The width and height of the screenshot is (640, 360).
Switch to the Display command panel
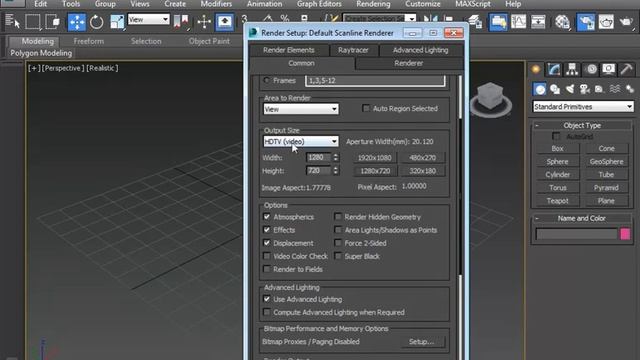tap(608, 69)
